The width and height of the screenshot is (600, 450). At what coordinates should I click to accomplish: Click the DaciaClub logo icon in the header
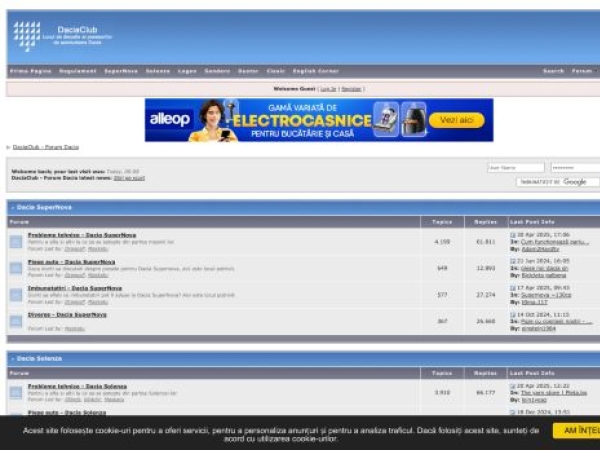pos(27,36)
